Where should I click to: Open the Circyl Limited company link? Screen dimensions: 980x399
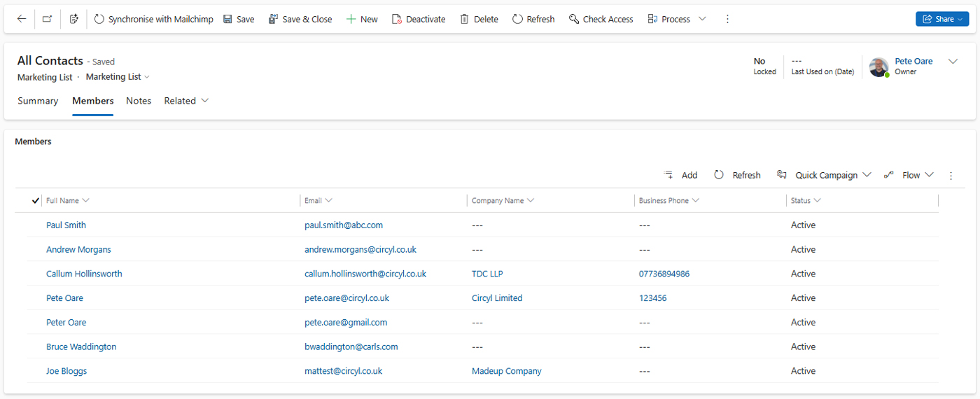tap(497, 298)
